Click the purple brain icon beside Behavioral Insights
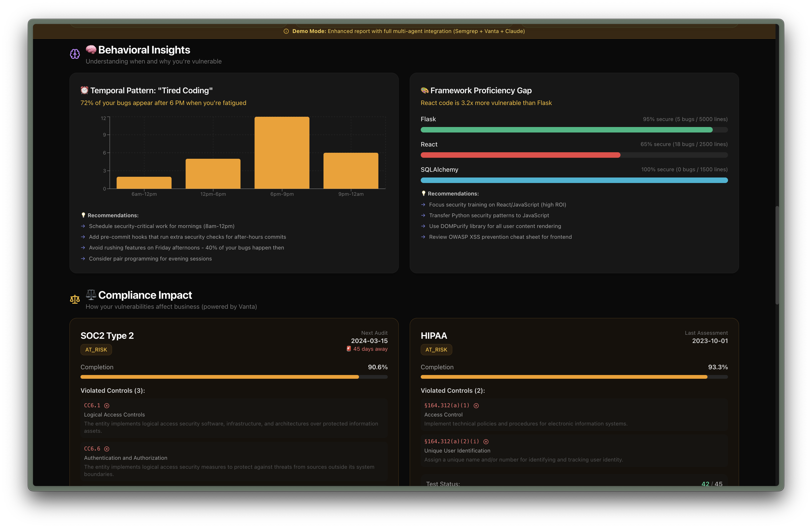This screenshot has width=812, height=528. coord(75,54)
